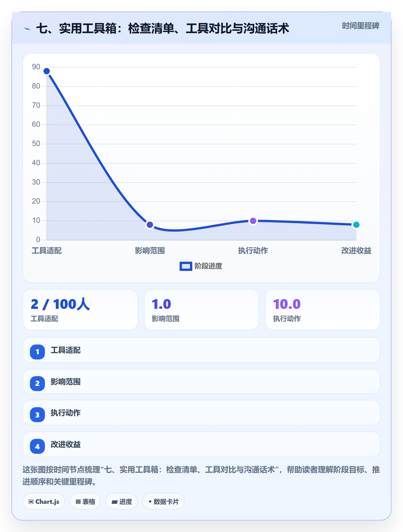Click the 影响范围 x-axis label on chart
Viewport: 403px width, 532px height.
coord(150,251)
